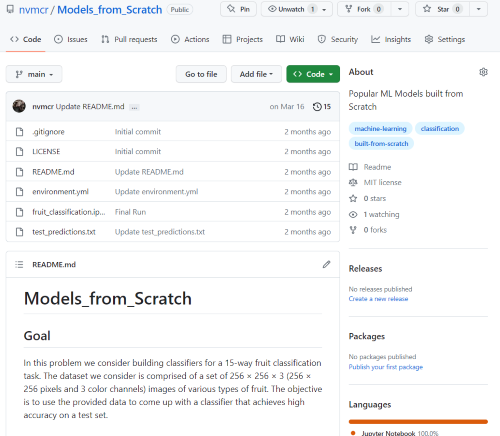The width and height of the screenshot is (500, 436).
Task: Click the Pin repository button
Action: coord(238,9)
